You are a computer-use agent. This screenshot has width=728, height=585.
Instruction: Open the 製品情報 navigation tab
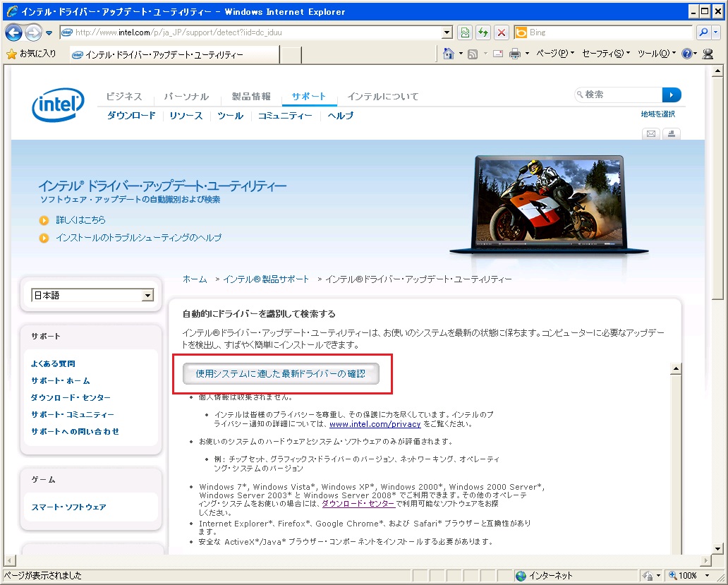tap(251, 96)
